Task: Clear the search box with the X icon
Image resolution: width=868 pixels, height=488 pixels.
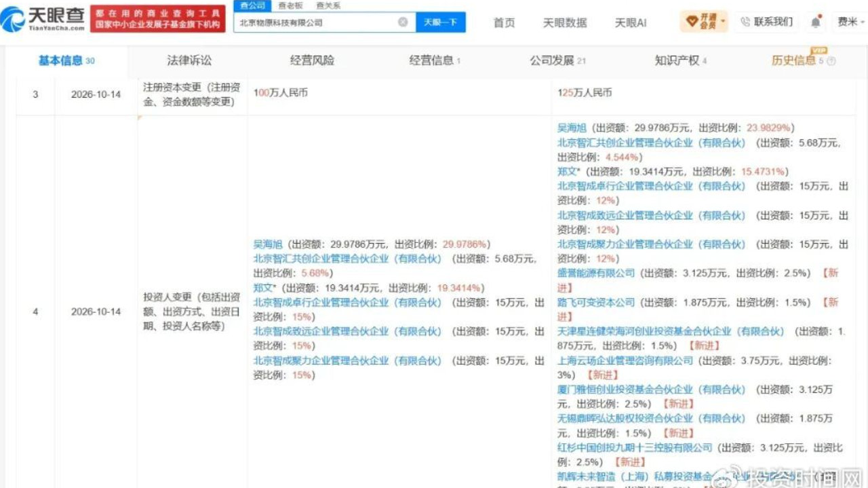Action: tap(402, 22)
